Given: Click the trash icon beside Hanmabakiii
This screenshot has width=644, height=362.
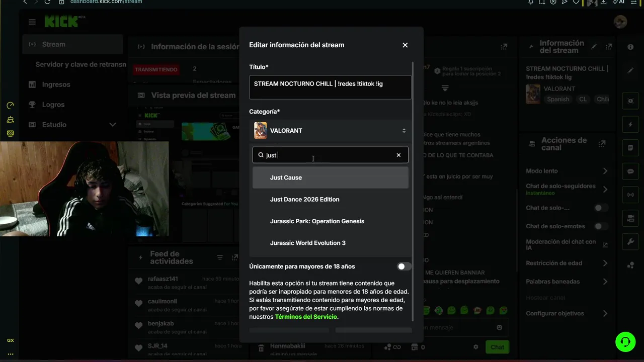Looking at the screenshot, I should coord(261,348).
